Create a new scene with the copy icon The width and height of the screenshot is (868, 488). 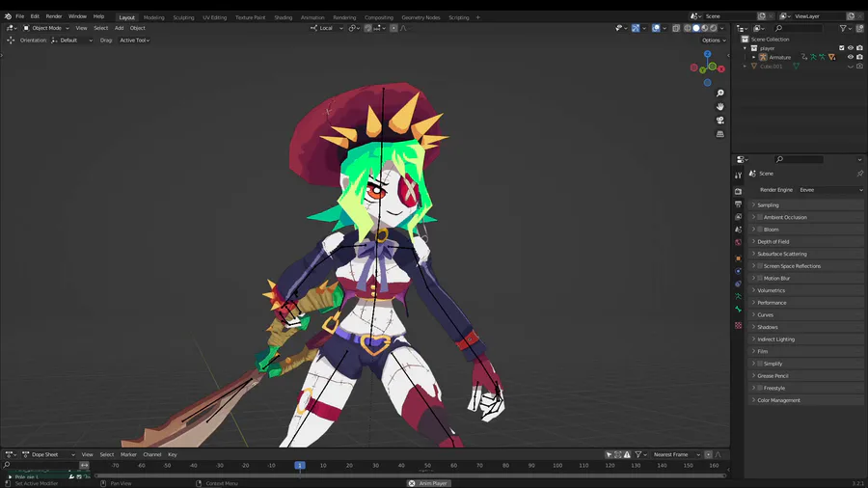tap(762, 16)
